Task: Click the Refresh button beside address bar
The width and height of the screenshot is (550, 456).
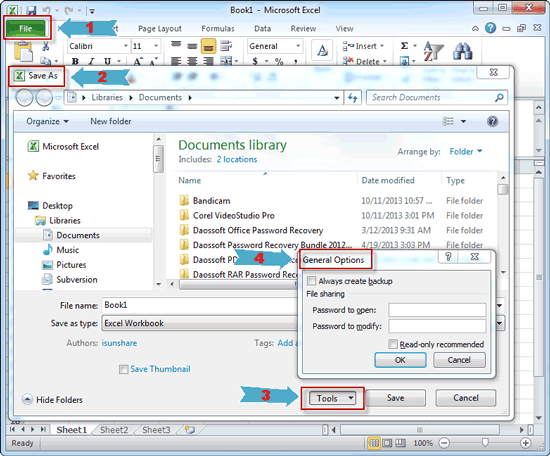Action: pyautogui.click(x=353, y=98)
